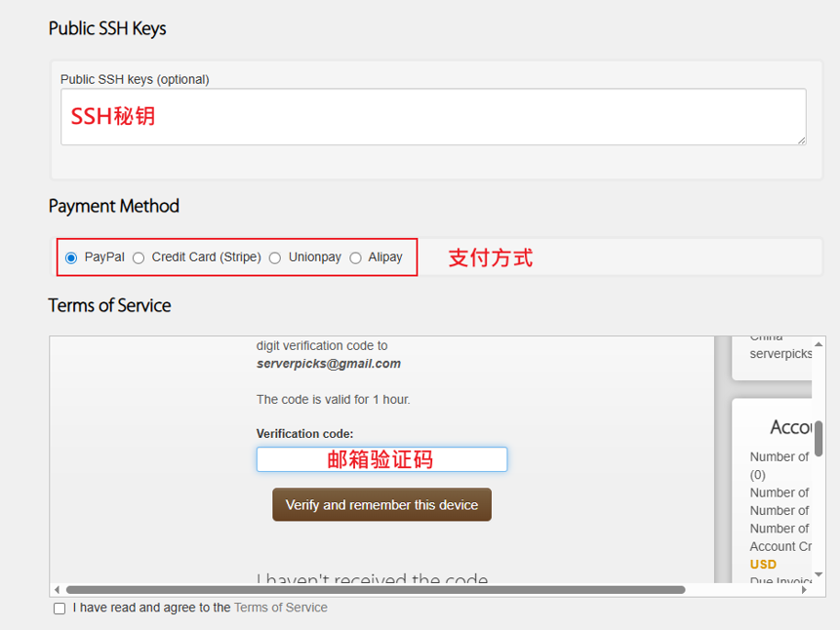
Task: Click the right arrow of the horizontal scrollbar
Action: coord(804,590)
